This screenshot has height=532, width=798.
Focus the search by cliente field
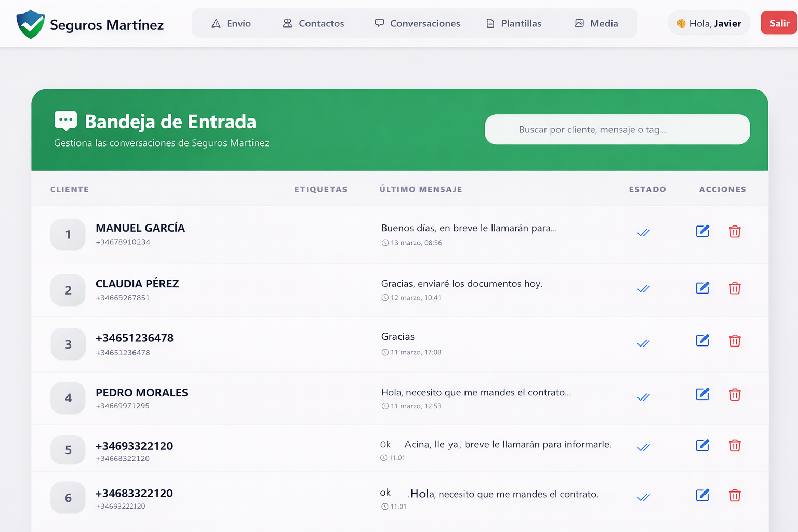point(617,129)
